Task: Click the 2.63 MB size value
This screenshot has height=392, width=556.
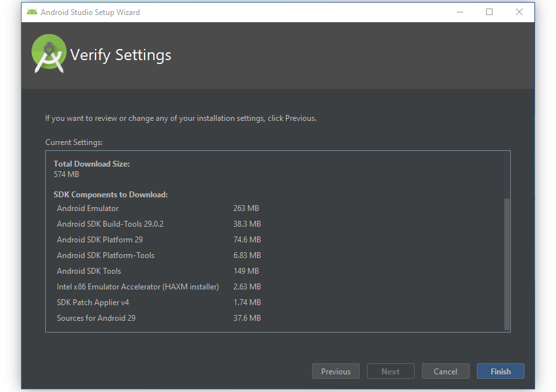Action: point(247,286)
